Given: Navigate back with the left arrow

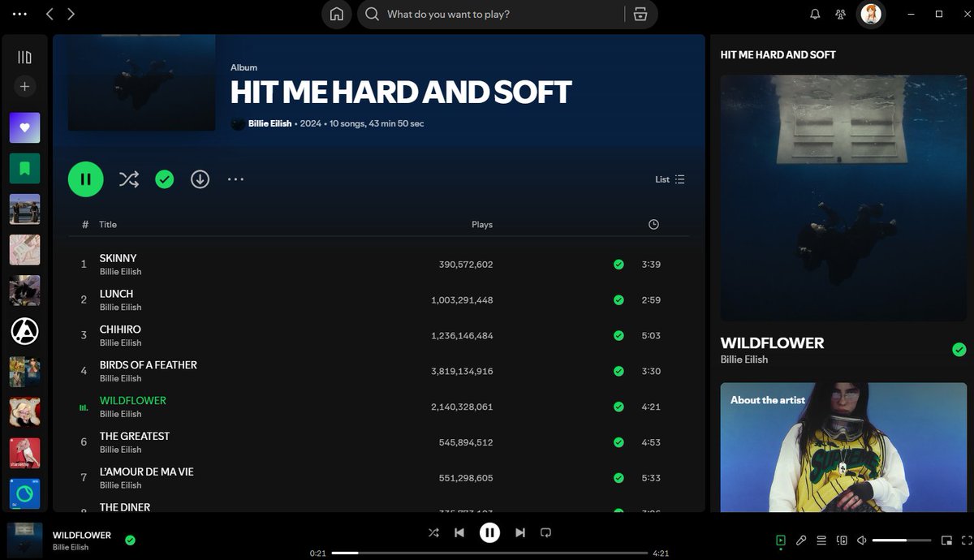Looking at the screenshot, I should tap(50, 14).
